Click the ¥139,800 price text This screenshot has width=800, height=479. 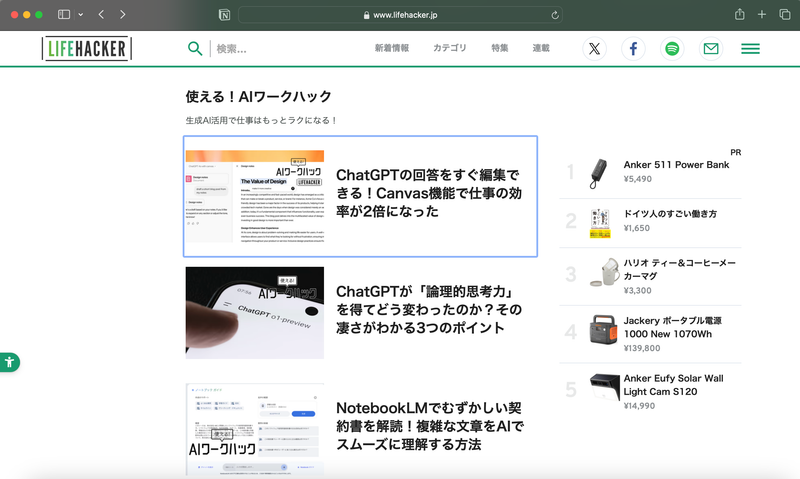(642, 348)
